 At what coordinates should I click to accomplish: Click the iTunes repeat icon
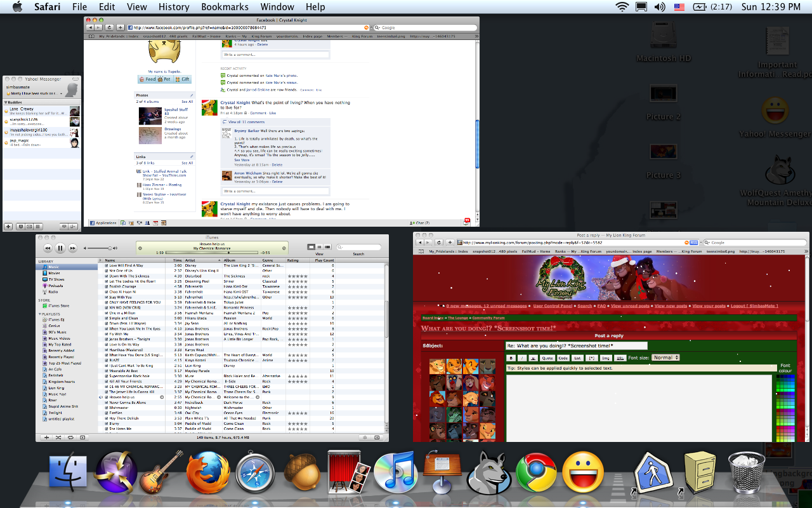(70, 438)
